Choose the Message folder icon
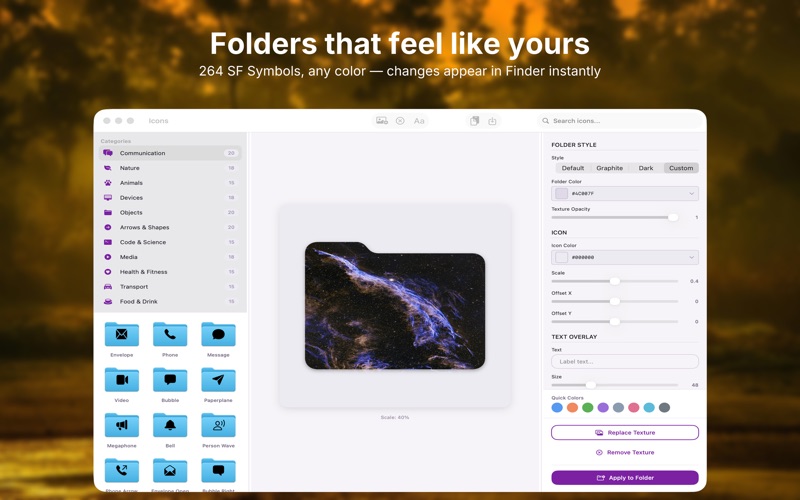Image resolution: width=800 pixels, height=500 pixels. coord(218,334)
